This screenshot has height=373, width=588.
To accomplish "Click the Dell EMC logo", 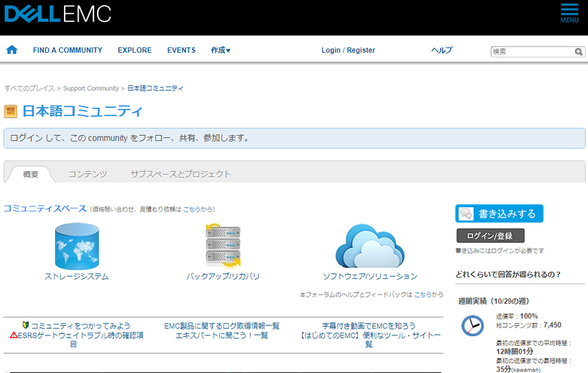I will click(58, 13).
